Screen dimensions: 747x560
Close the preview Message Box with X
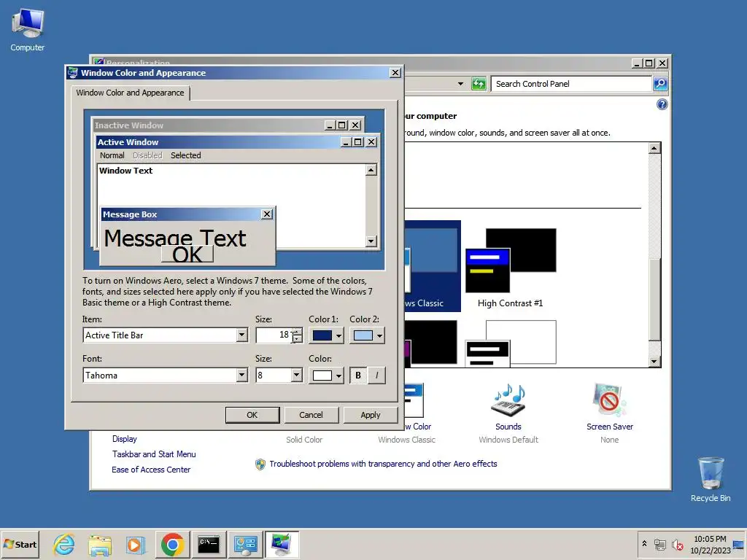[267, 214]
